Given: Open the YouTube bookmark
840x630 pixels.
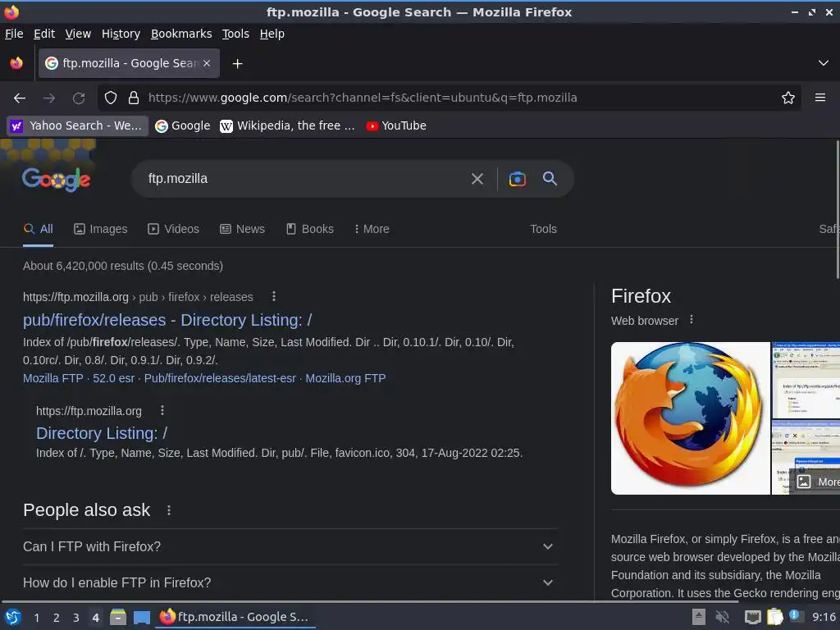Looking at the screenshot, I should [396, 126].
